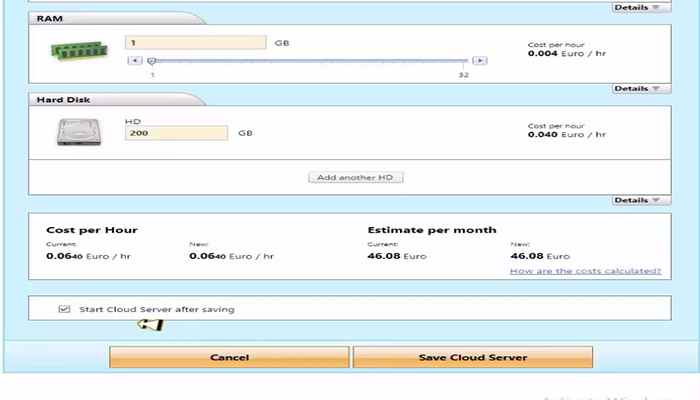Image resolution: width=700 pixels, height=400 pixels.
Task: Expand Details above the RAM section
Action: coord(641,8)
